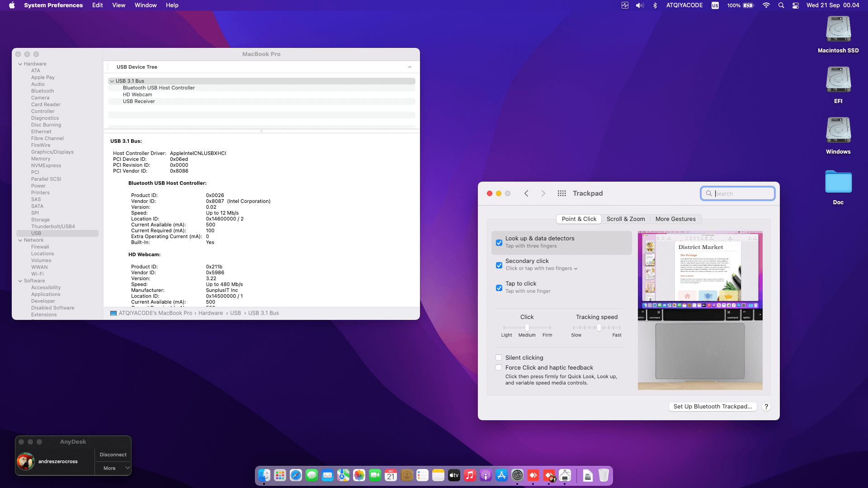This screenshot has height=488, width=868.
Task: Select HD Webcam in the USB device tree
Action: point(261,95)
